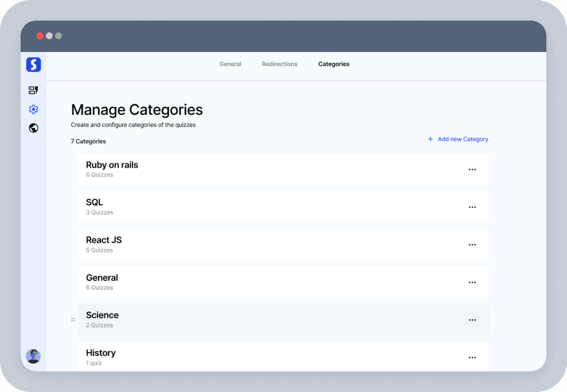Click the globe icon in sidebar
The height and width of the screenshot is (392, 567).
point(34,128)
